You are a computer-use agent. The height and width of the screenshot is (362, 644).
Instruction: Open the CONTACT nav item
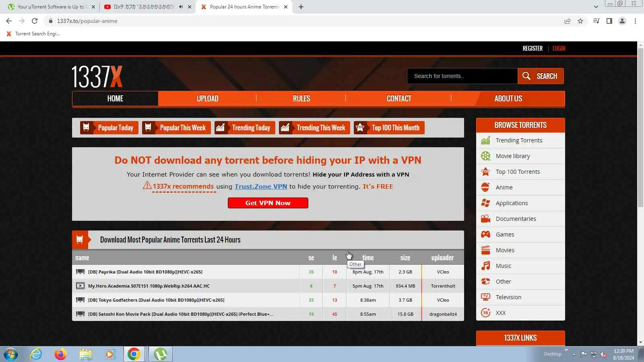399,99
